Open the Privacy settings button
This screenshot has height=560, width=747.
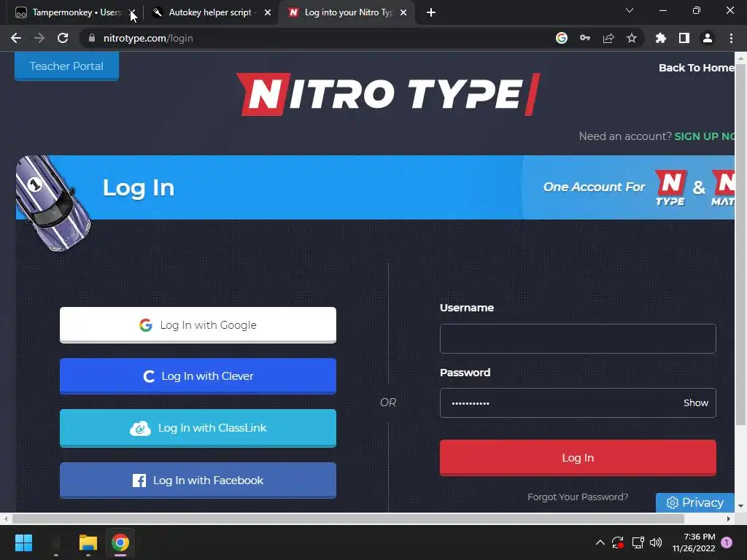tap(695, 502)
